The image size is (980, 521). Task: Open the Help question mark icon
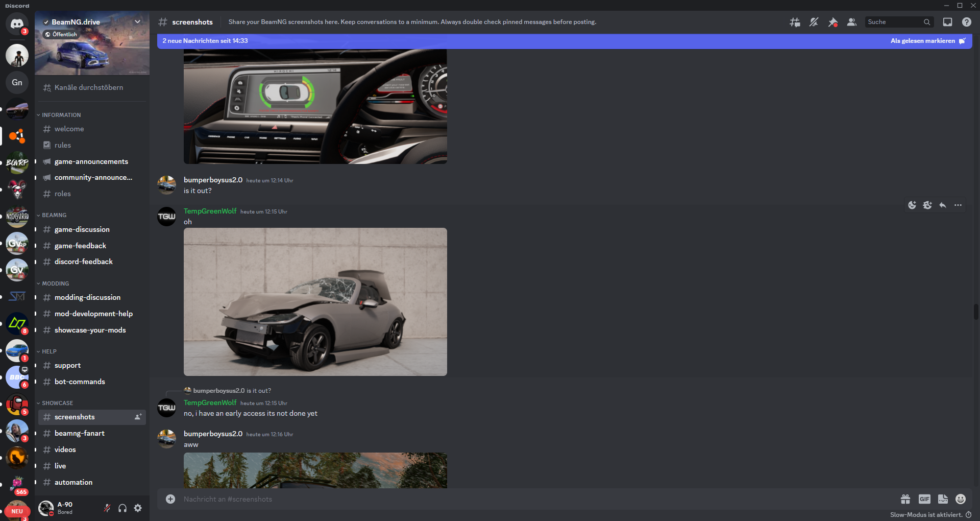(966, 22)
